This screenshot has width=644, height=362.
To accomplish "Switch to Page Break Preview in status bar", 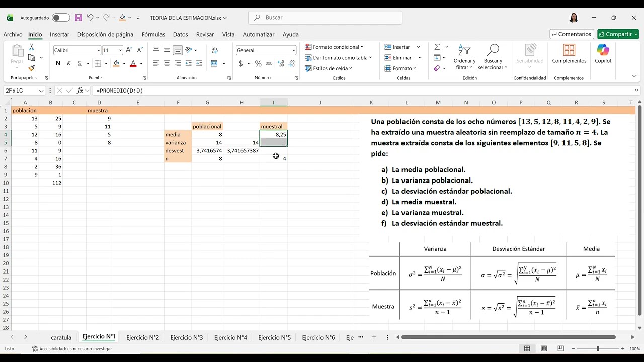I will coord(560,348).
